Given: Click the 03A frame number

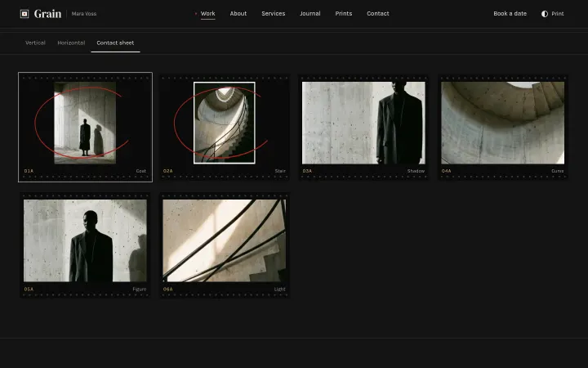Looking at the screenshot, I should (307, 171).
